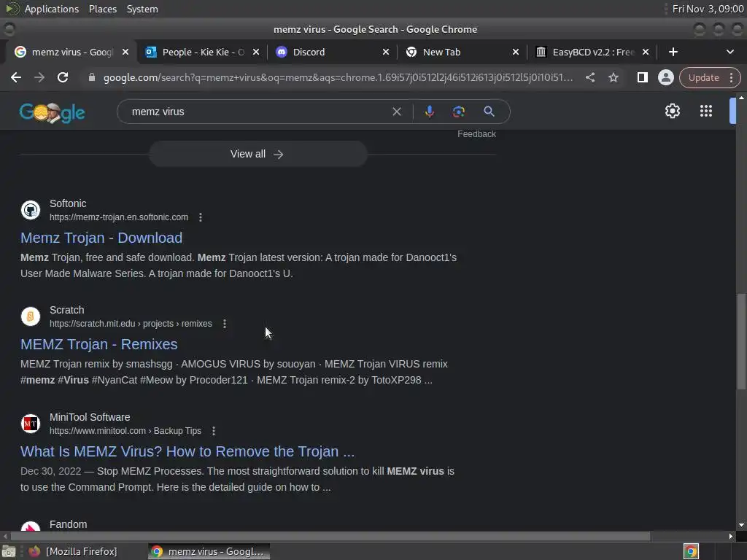
Task: Expand the tab search chevron
Action: point(729,52)
